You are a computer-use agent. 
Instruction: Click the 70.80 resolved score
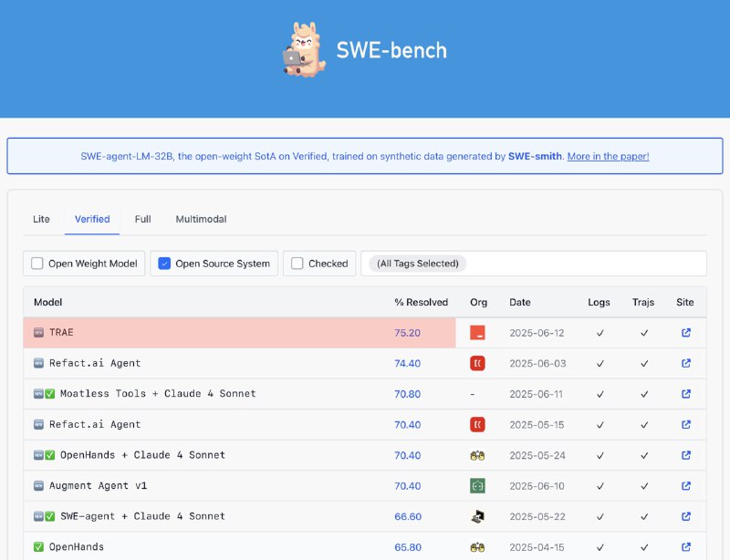point(407,394)
